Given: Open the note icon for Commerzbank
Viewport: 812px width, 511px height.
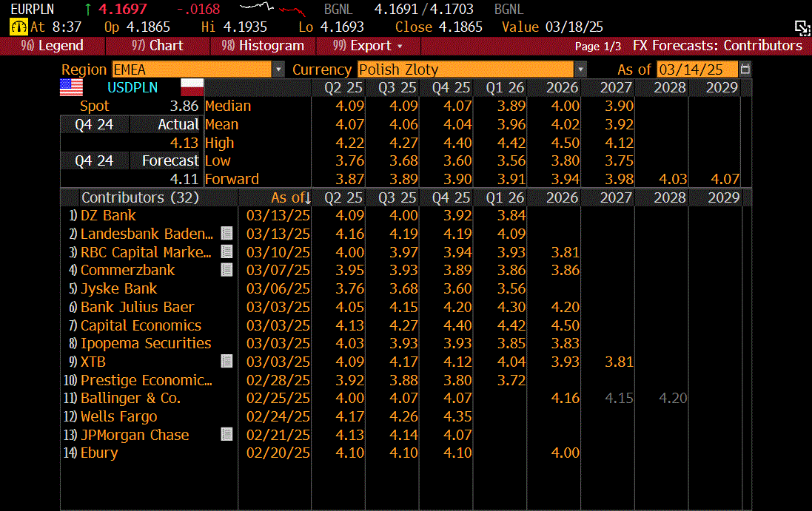Looking at the screenshot, I should click(x=227, y=270).
